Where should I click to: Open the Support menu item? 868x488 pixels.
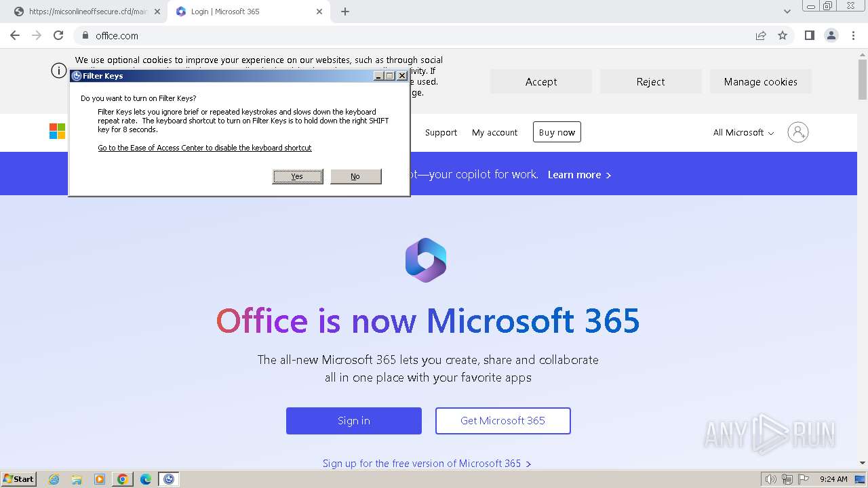pyautogui.click(x=441, y=132)
